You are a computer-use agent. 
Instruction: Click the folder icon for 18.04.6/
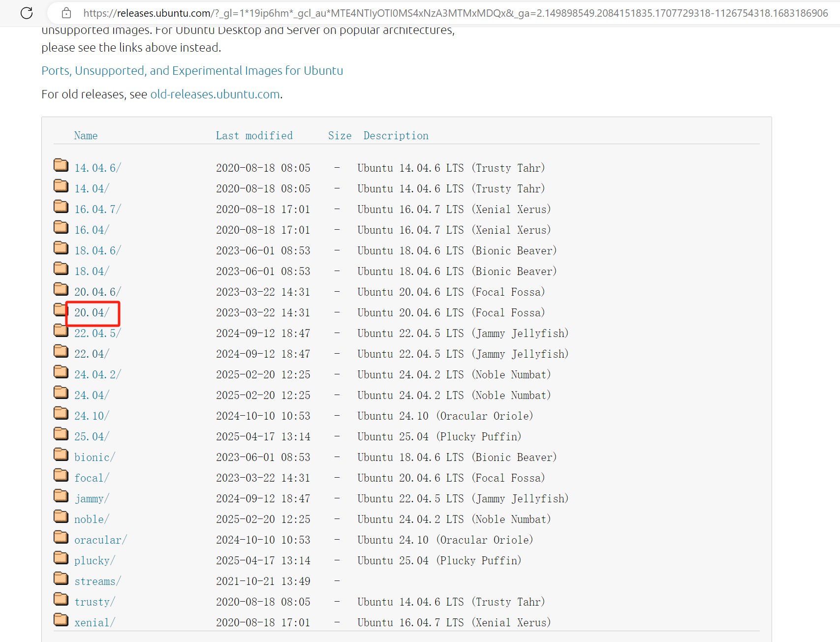click(x=61, y=247)
